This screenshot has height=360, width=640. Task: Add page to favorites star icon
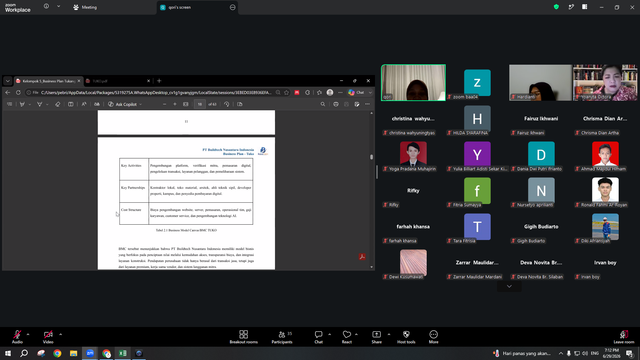click(x=287, y=93)
